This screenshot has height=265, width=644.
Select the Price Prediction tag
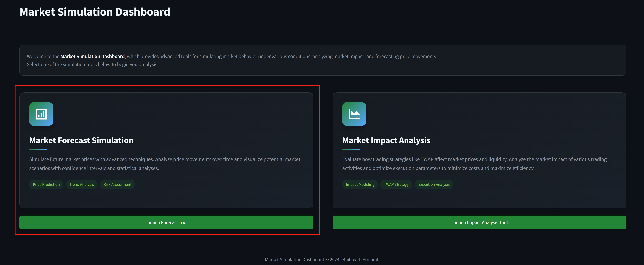pos(46,184)
